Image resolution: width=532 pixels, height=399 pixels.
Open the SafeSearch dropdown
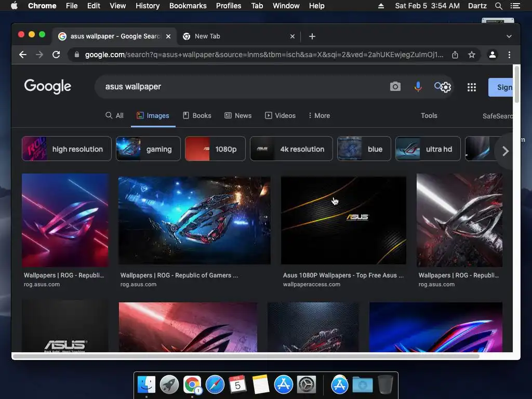(497, 116)
